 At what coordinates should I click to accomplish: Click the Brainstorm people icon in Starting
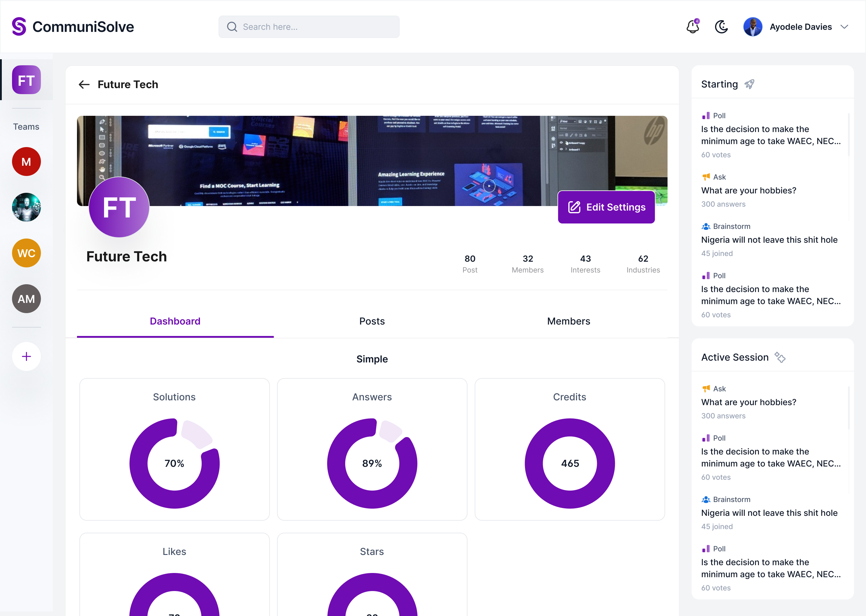[x=706, y=226]
